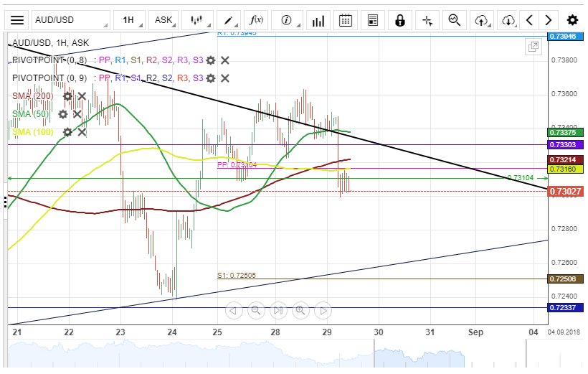Open the f(x) indicators menu
Viewport: 588px width, 374px height.
(255, 20)
